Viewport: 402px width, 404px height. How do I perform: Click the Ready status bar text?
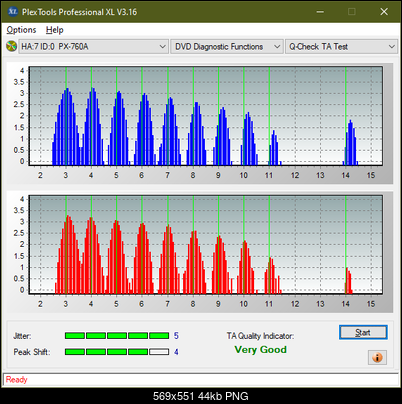pyautogui.click(x=17, y=379)
